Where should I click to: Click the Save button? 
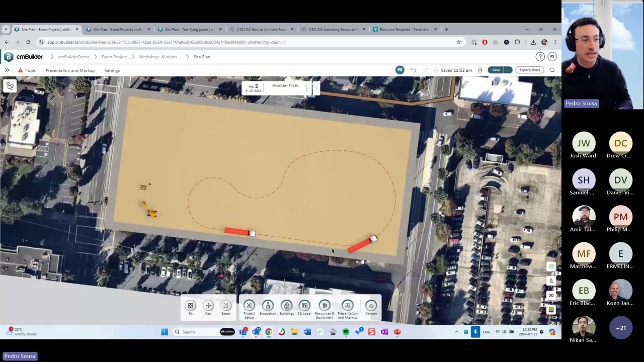tap(496, 70)
